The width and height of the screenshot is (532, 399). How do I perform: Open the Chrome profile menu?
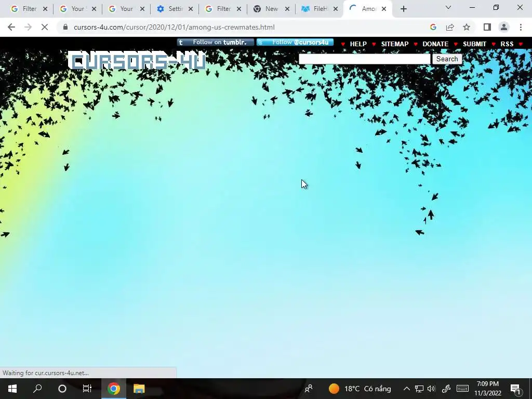(504, 27)
